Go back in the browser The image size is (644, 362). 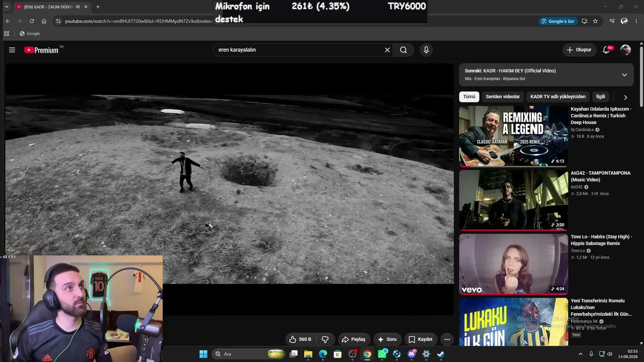point(8,21)
